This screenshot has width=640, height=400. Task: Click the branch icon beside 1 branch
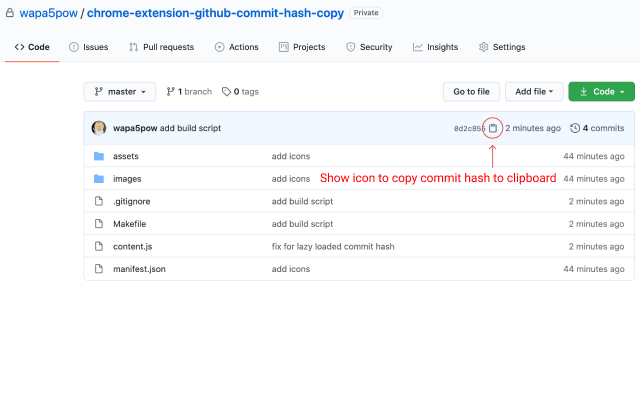pos(170,91)
